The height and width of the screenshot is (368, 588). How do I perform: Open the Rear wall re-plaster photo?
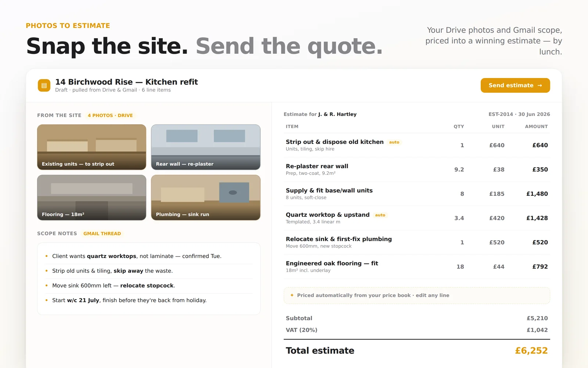coord(206,147)
